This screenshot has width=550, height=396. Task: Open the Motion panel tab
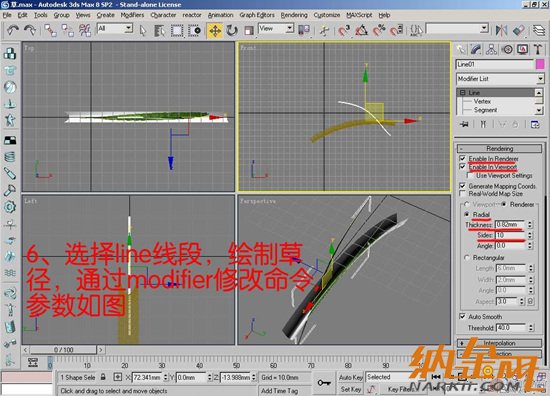point(507,49)
